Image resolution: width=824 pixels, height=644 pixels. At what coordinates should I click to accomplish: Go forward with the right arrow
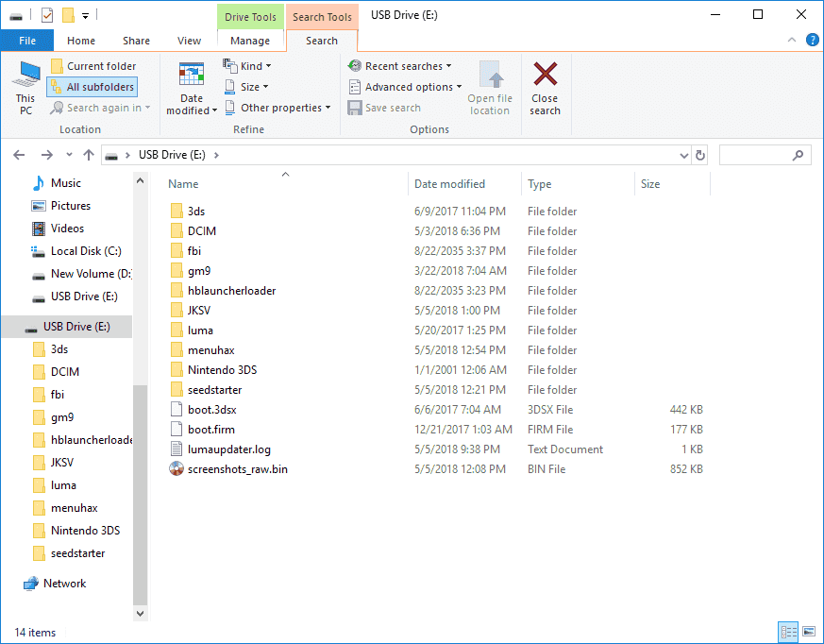[x=47, y=155]
